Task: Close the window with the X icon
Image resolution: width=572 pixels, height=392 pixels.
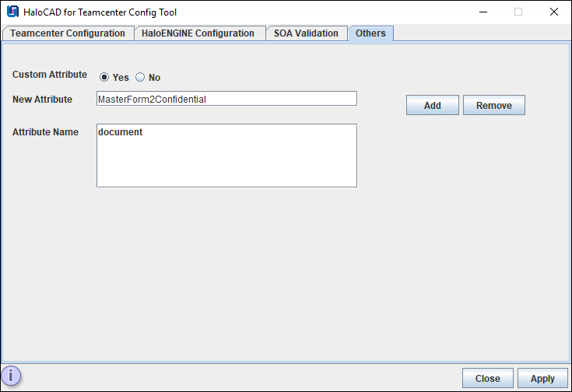Action: [554, 12]
